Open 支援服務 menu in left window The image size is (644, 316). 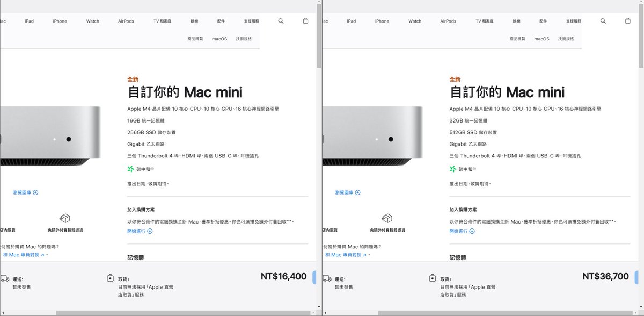(x=251, y=21)
